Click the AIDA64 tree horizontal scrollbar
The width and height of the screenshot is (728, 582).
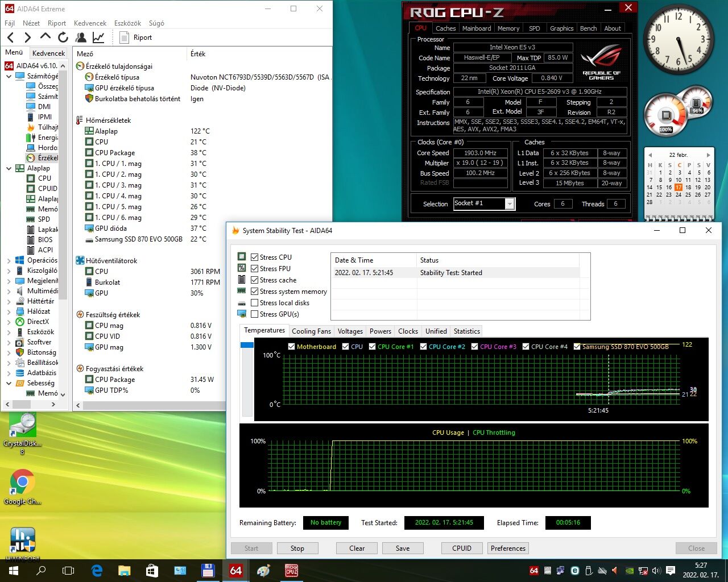point(31,404)
